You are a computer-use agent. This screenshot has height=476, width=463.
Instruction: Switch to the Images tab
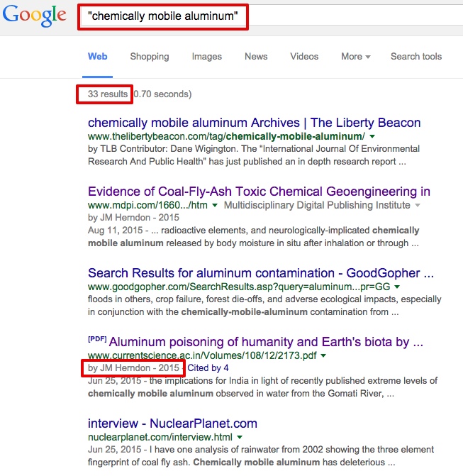pyautogui.click(x=206, y=57)
